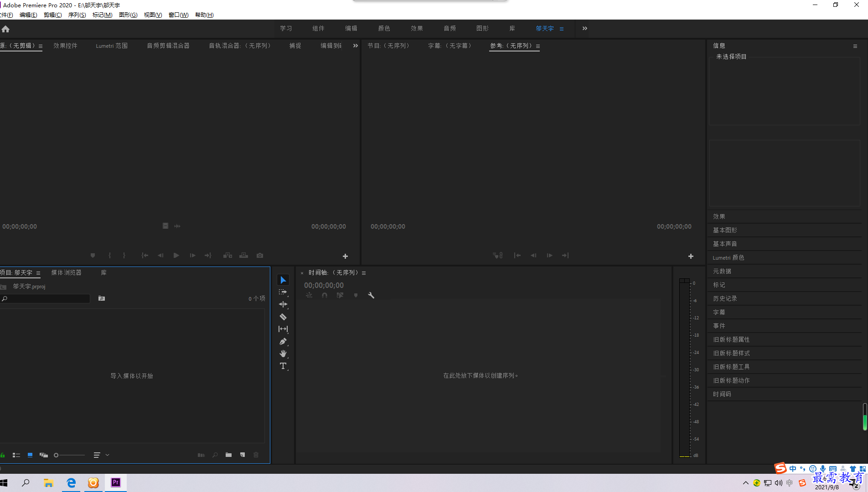Image resolution: width=868 pixels, height=492 pixels.
Task: Open Source panel hamburger menu
Action: pos(41,46)
